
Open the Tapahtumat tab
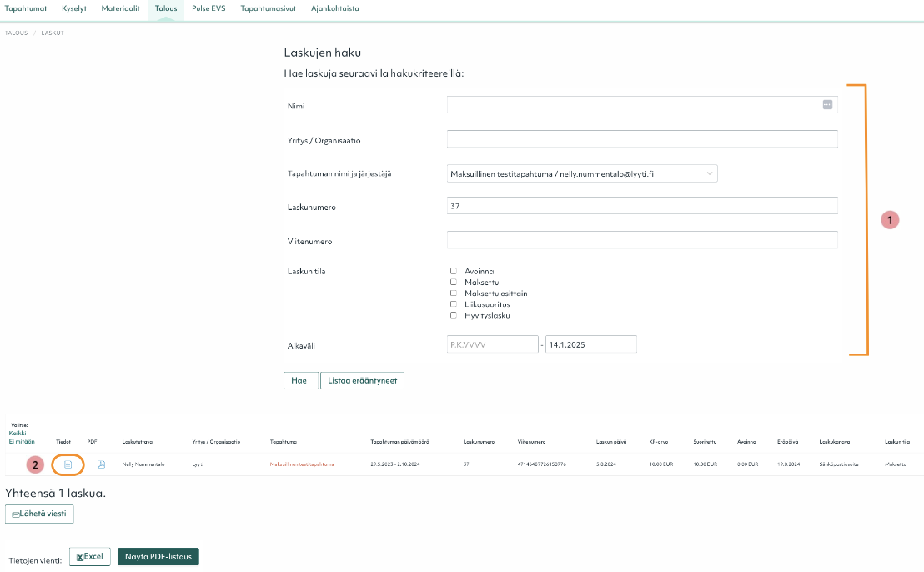[x=25, y=8]
